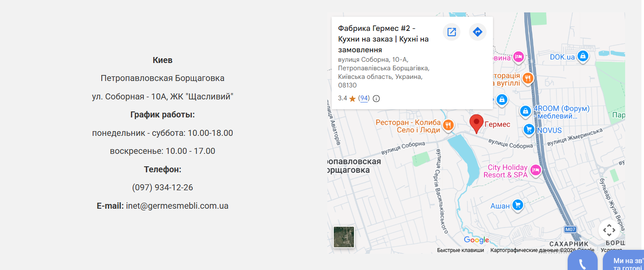Click the Ресторан - Колиба Село і Люди label
Image resolution: width=644 pixels, height=270 pixels.
coord(408,126)
